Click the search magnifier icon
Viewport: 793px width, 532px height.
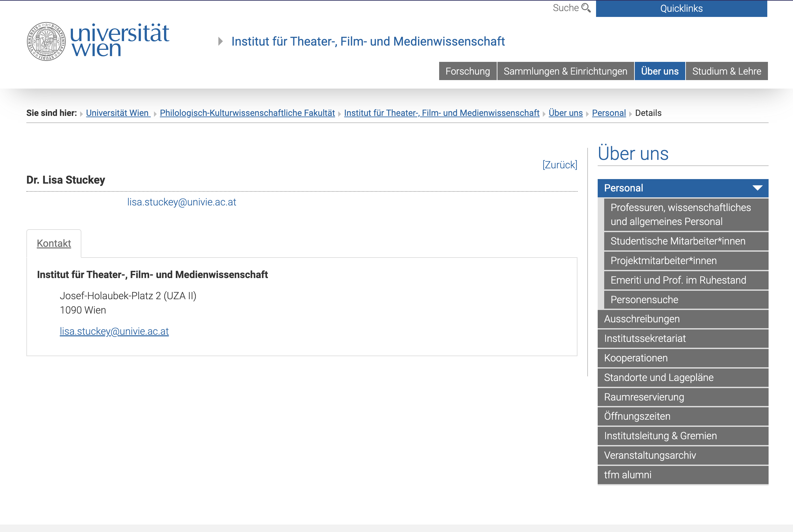pos(586,8)
